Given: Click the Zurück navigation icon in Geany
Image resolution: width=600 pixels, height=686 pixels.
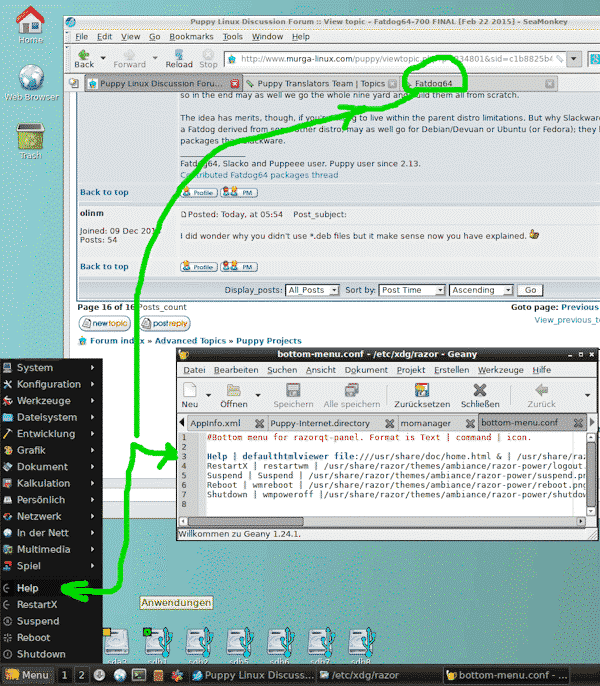Looking at the screenshot, I should coord(541,395).
